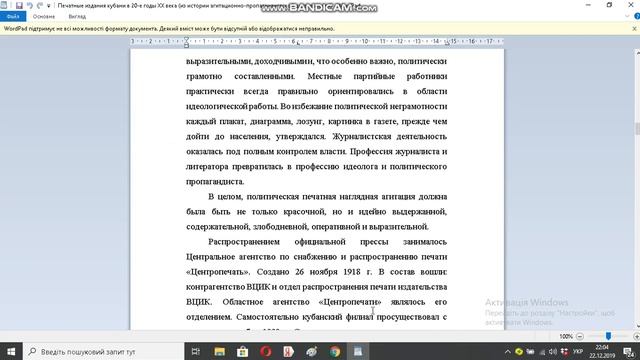Open WordPad Help question mark icon

(x=637, y=16)
